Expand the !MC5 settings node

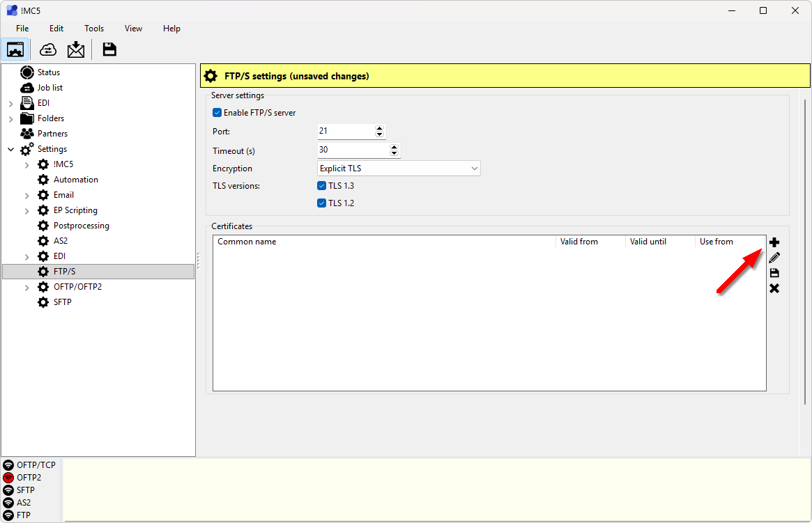(27, 165)
